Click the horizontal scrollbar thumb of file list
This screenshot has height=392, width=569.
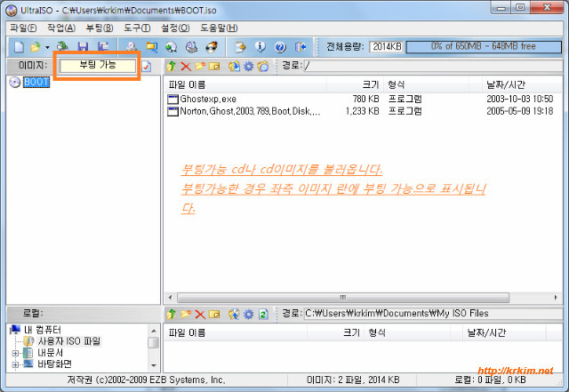343,298
